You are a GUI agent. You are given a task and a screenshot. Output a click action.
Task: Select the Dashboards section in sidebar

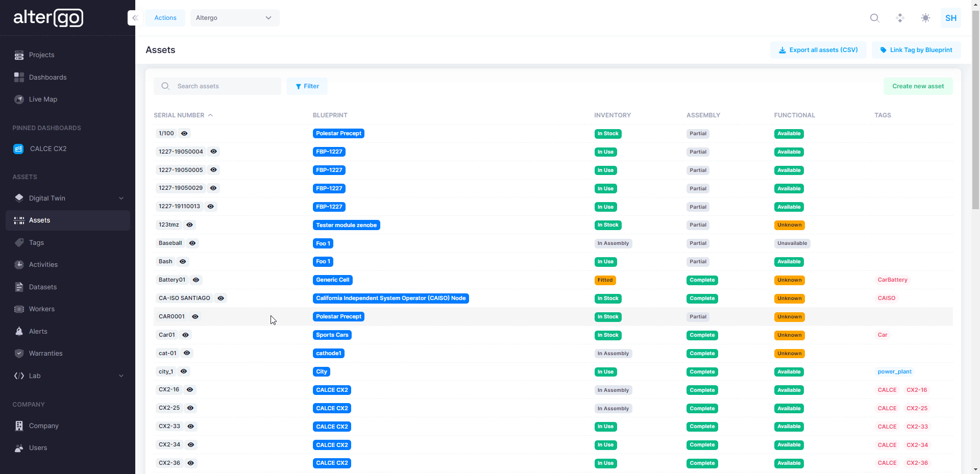[x=48, y=77]
